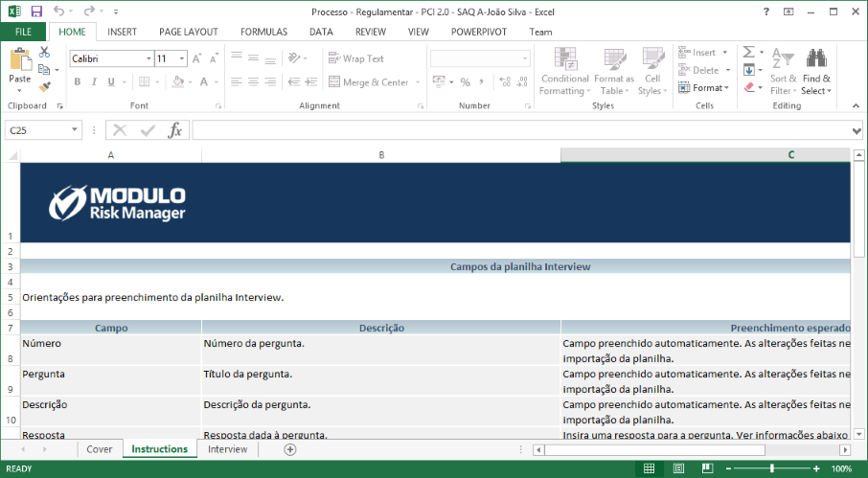868x478 pixels.
Task: Decrease cell indent
Action: [x=294, y=81]
